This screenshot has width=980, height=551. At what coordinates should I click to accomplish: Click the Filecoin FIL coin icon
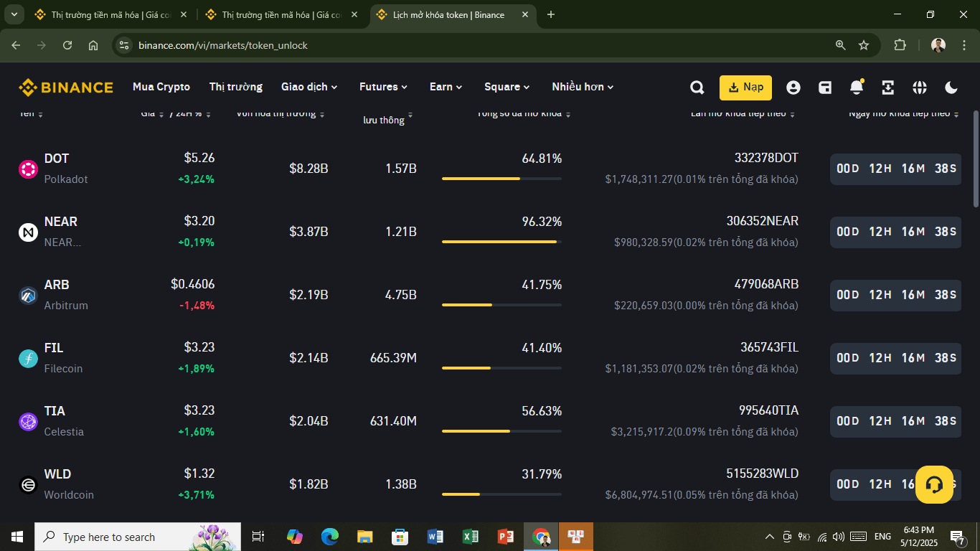(x=28, y=359)
